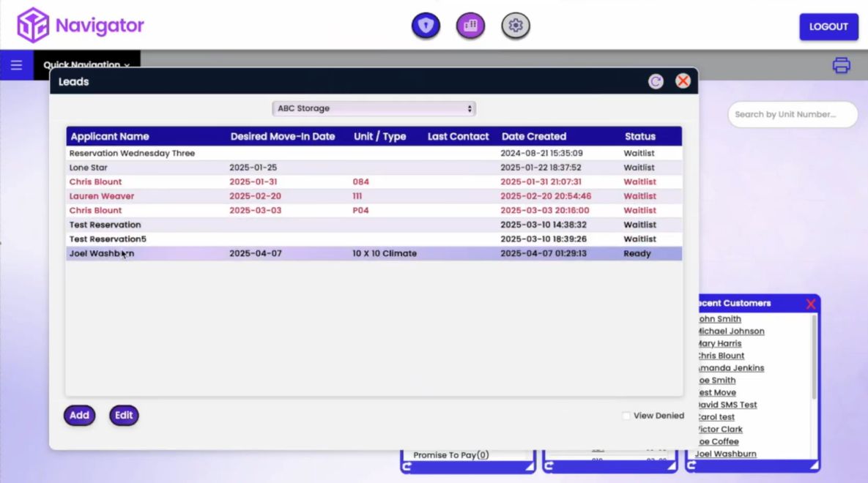This screenshot has width=868, height=483.
Task: Select the Lauren Weaver lead row
Action: [x=374, y=196]
